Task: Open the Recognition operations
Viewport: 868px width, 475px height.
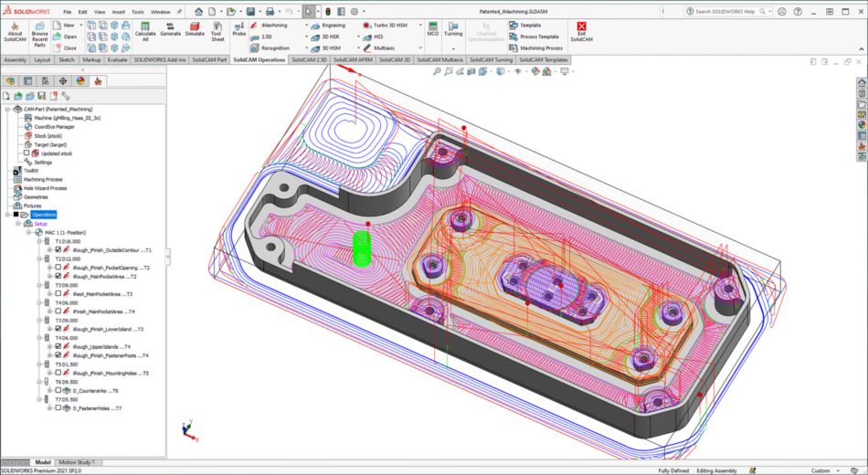Action: [x=270, y=48]
